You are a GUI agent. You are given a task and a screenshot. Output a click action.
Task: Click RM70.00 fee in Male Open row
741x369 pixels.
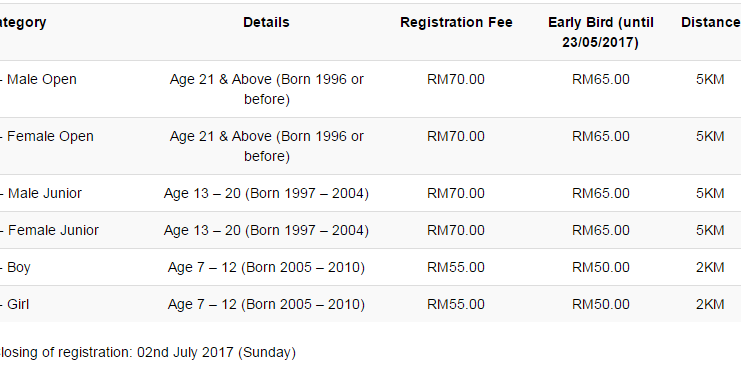[x=456, y=79]
